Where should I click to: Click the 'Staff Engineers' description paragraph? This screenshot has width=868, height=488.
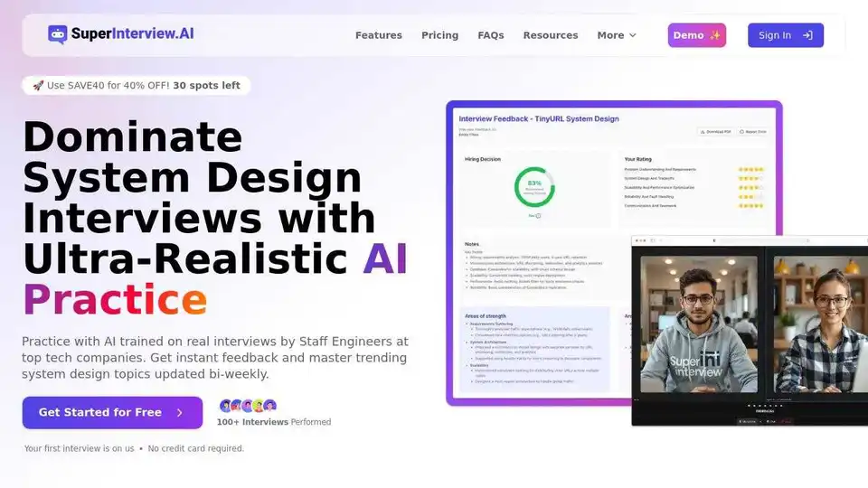point(215,358)
